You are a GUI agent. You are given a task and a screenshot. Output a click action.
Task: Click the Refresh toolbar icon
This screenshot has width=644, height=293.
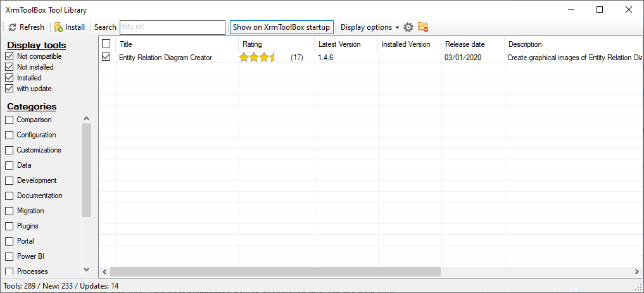[x=12, y=27]
